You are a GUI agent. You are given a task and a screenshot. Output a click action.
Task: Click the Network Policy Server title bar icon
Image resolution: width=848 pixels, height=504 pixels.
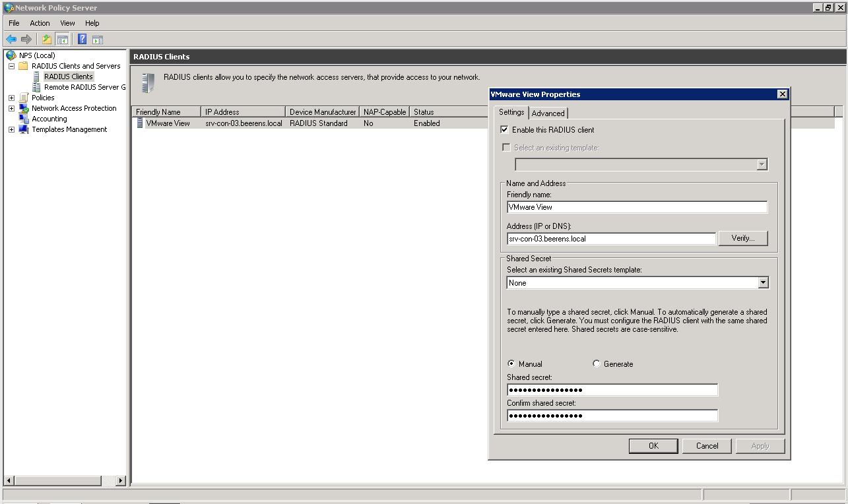9,8
